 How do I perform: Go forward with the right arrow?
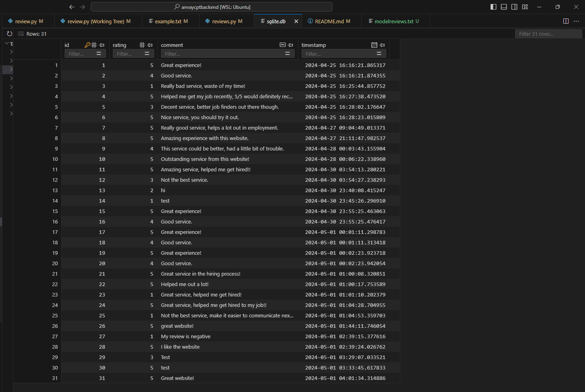82,7
